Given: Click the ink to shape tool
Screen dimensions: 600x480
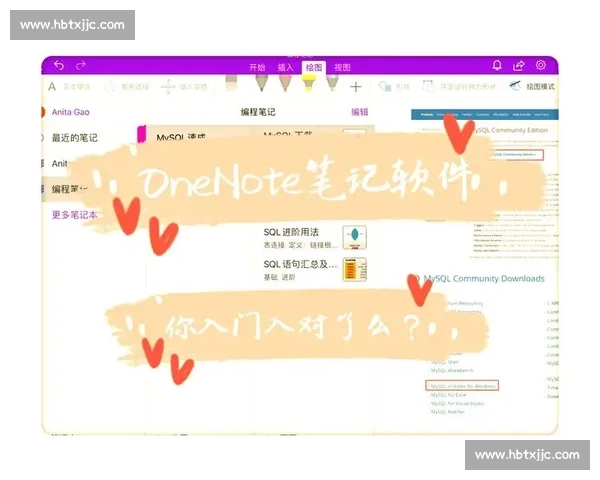Looking at the screenshot, I should (x=459, y=87).
